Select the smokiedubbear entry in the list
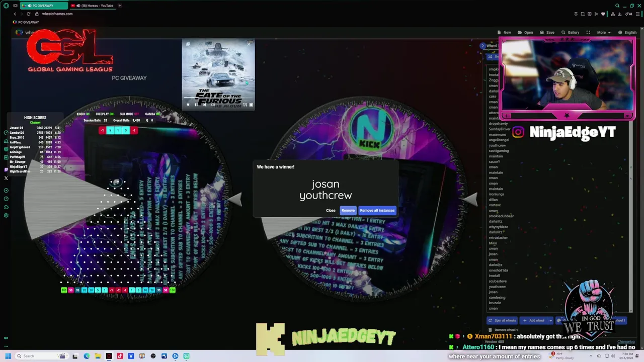Viewport: 644px width, 362px height. [x=501, y=216]
